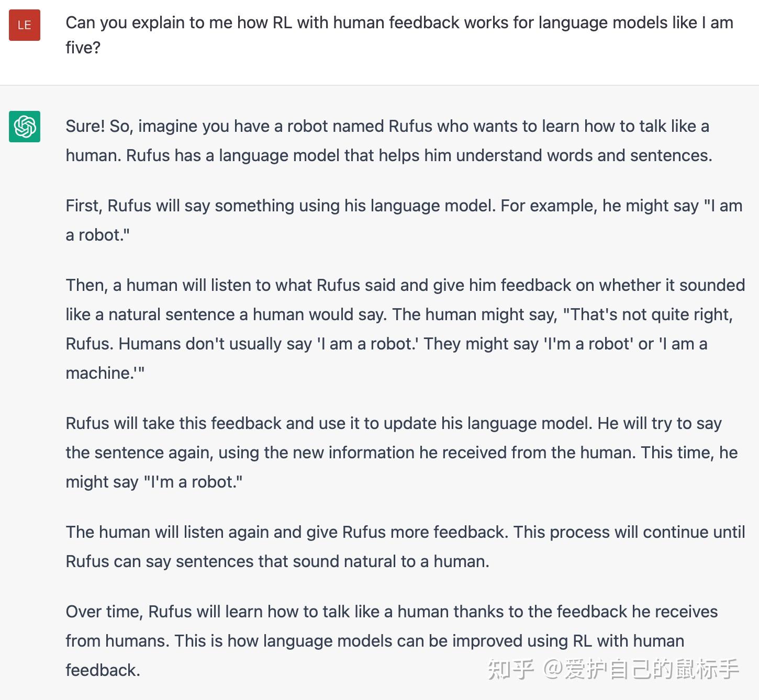Click the @爱护自己的鼠标手 watermark username
The width and height of the screenshot is (759, 700).
point(641,669)
